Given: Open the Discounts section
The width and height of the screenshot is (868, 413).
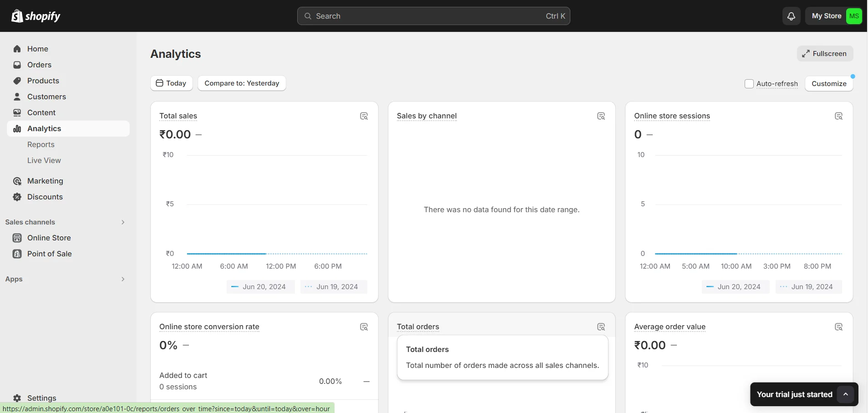Looking at the screenshot, I should 45,197.
